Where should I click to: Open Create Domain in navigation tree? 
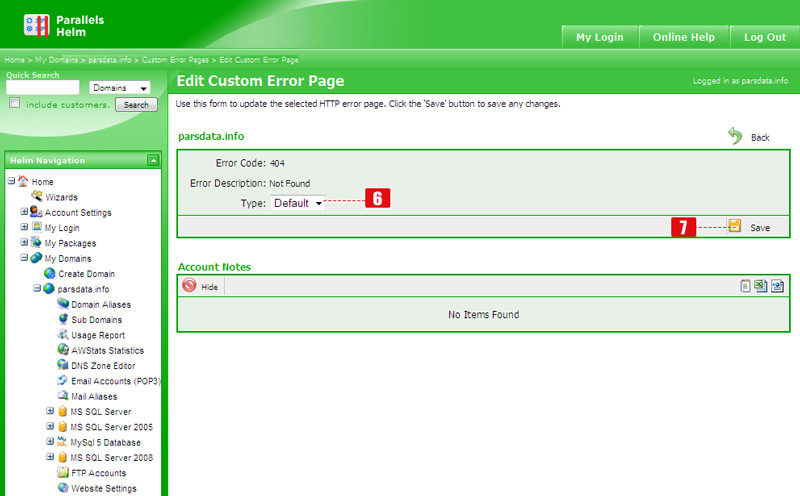click(86, 274)
